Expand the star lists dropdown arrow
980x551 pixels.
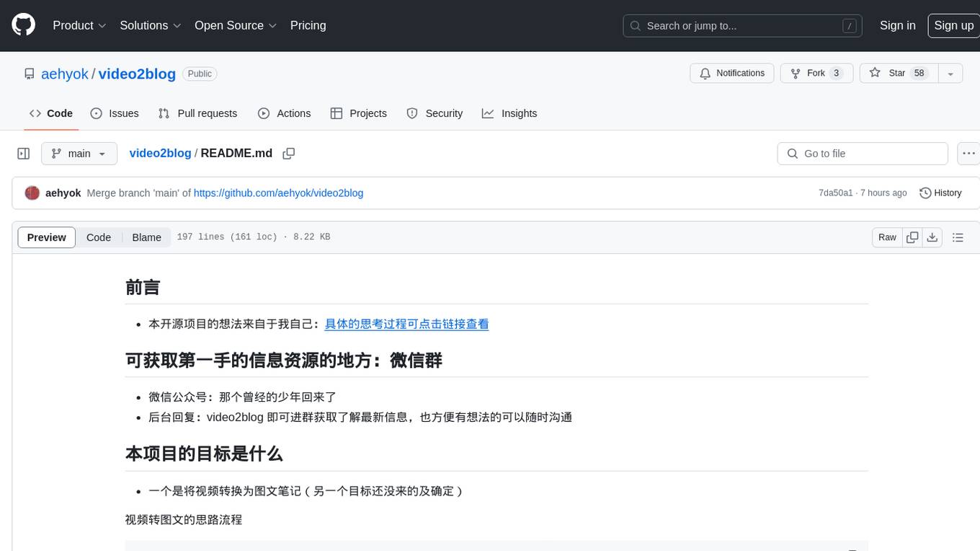click(950, 74)
